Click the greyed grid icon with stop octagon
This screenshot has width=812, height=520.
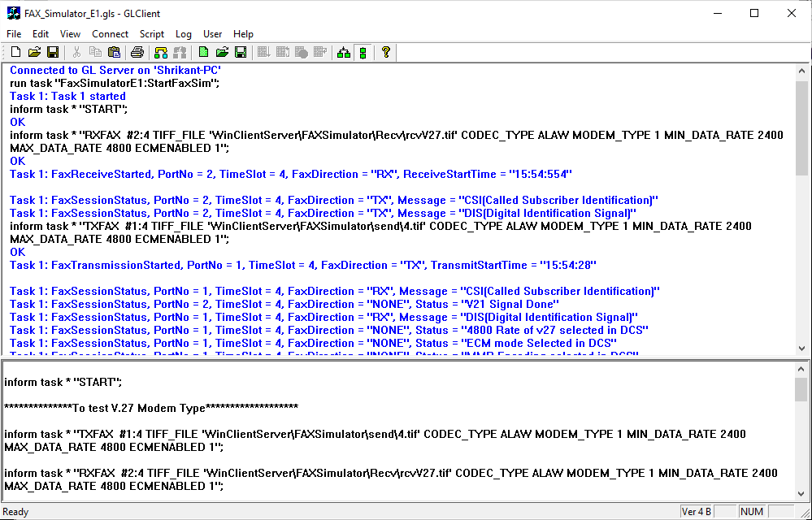click(x=302, y=52)
